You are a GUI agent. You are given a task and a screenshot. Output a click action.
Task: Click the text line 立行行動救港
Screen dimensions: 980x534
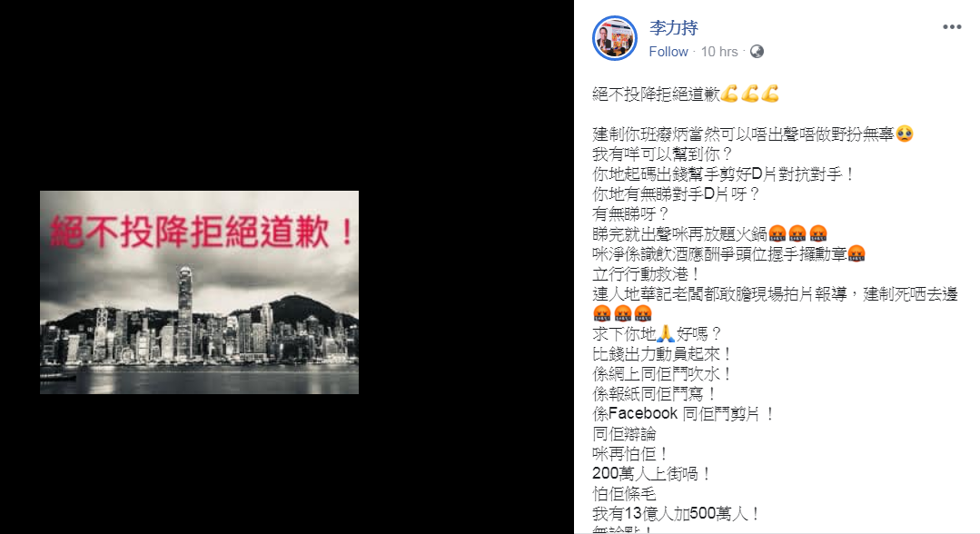click(647, 274)
